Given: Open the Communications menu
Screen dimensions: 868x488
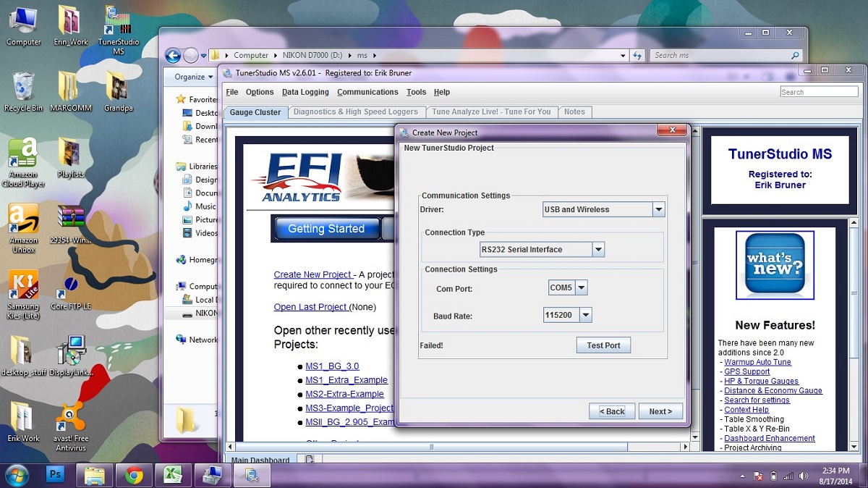Looking at the screenshot, I should pos(367,92).
